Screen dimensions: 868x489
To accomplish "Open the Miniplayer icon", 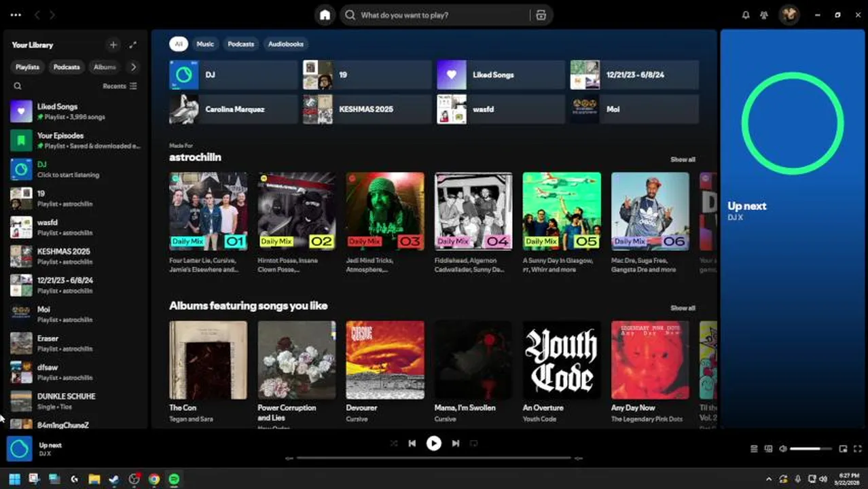I will 843,449.
